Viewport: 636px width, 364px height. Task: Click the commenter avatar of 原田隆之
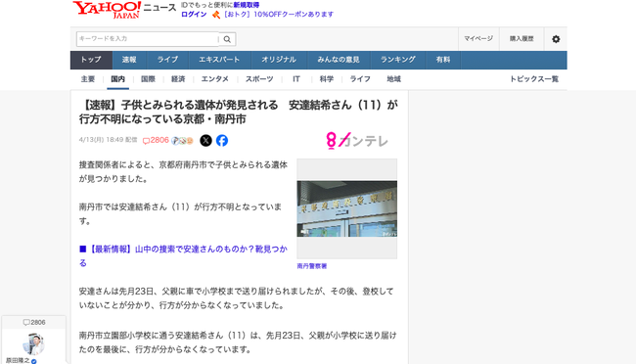[x=33, y=343]
